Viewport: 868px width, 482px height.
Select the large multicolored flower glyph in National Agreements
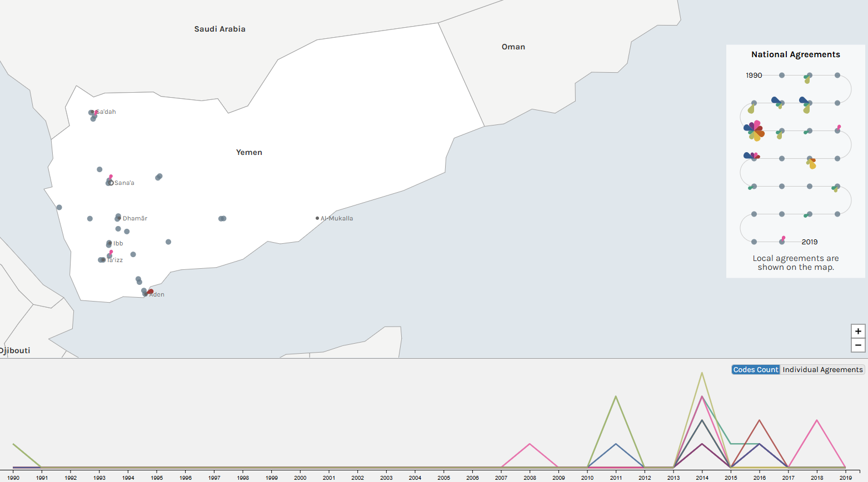(x=754, y=132)
